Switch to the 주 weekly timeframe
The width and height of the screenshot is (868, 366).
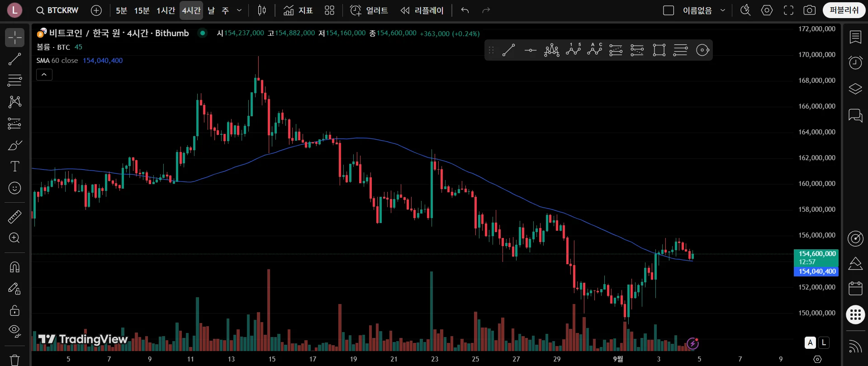(x=225, y=10)
